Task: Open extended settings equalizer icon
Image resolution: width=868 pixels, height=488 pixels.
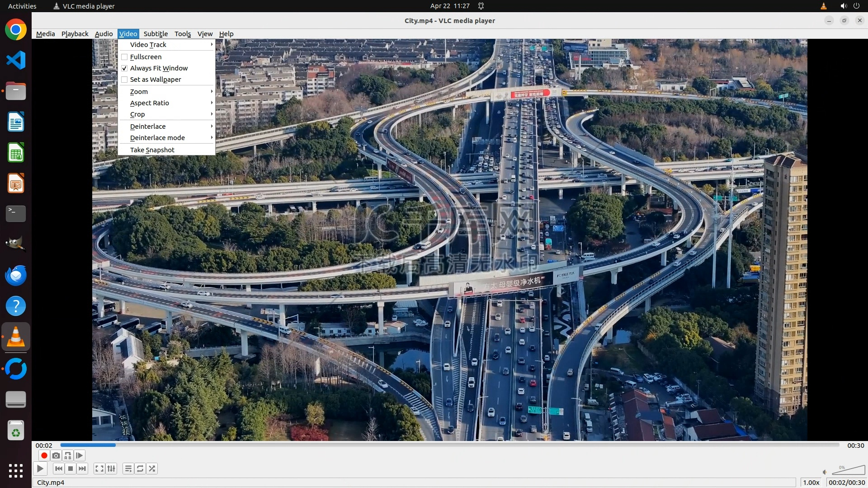Action: click(111, 469)
